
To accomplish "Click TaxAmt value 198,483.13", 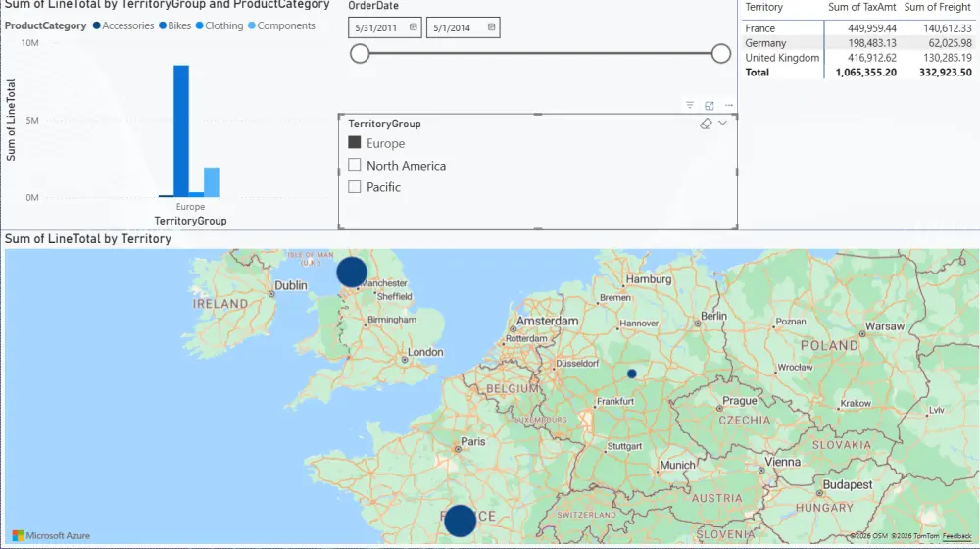I will tap(872, 43).
